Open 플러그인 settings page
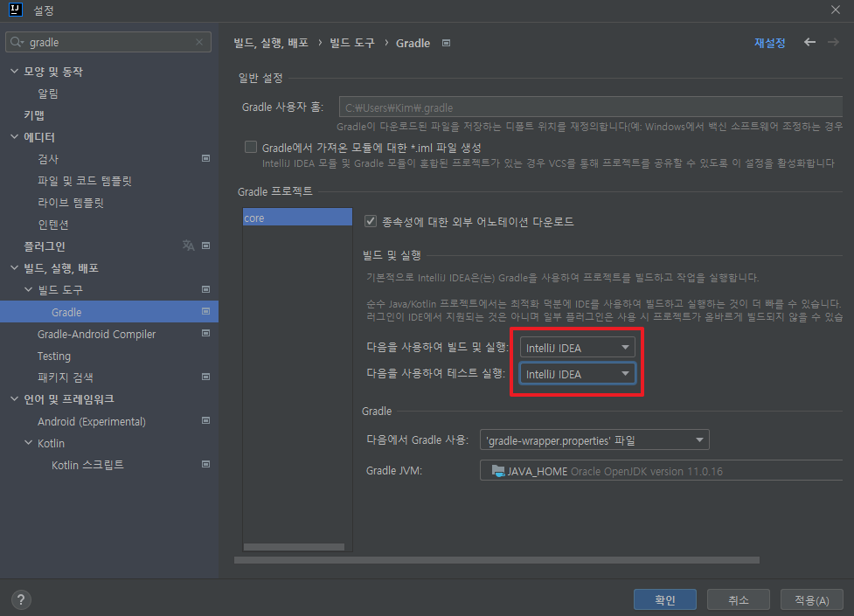 [x=44, y=246]
